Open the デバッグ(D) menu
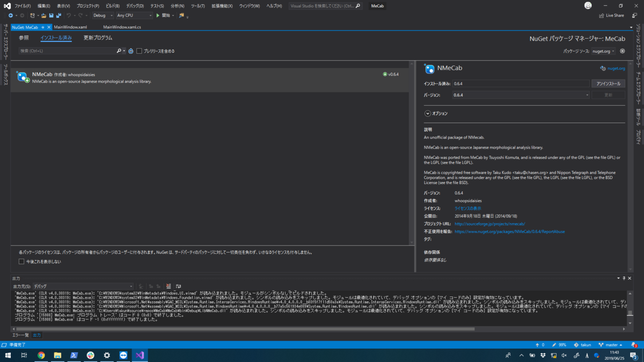 (x=135, y=6)
